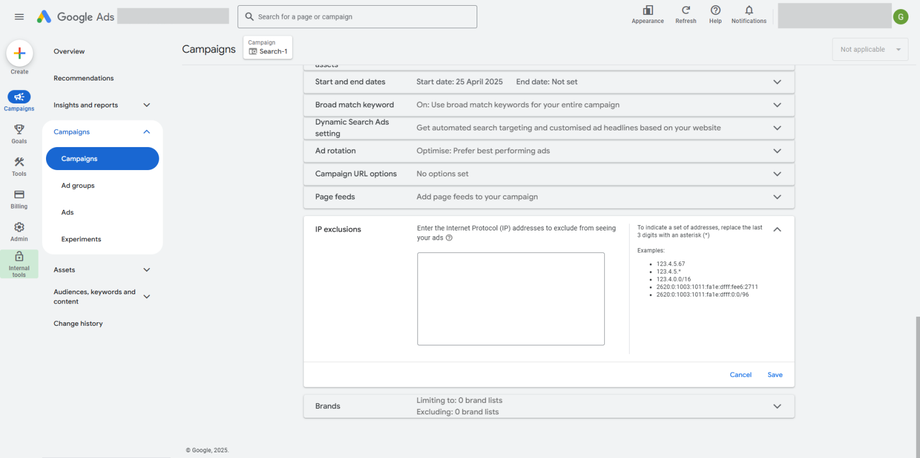The height and width of the screenshot is (458, 920).
Task: Open Admin gear icon in sidebar
Action: (x=19, y=228)
